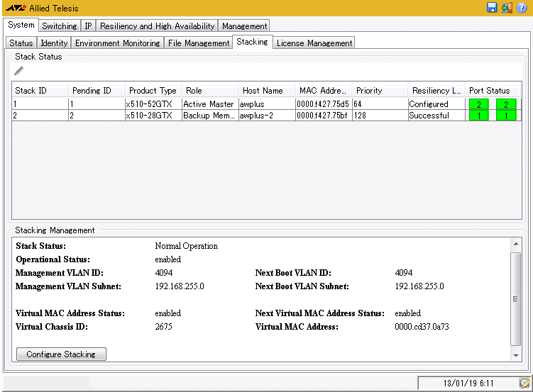Open the Resiliency and High Availability tab
This screenshot has width=533, height=392.
(x=157, y=26)
